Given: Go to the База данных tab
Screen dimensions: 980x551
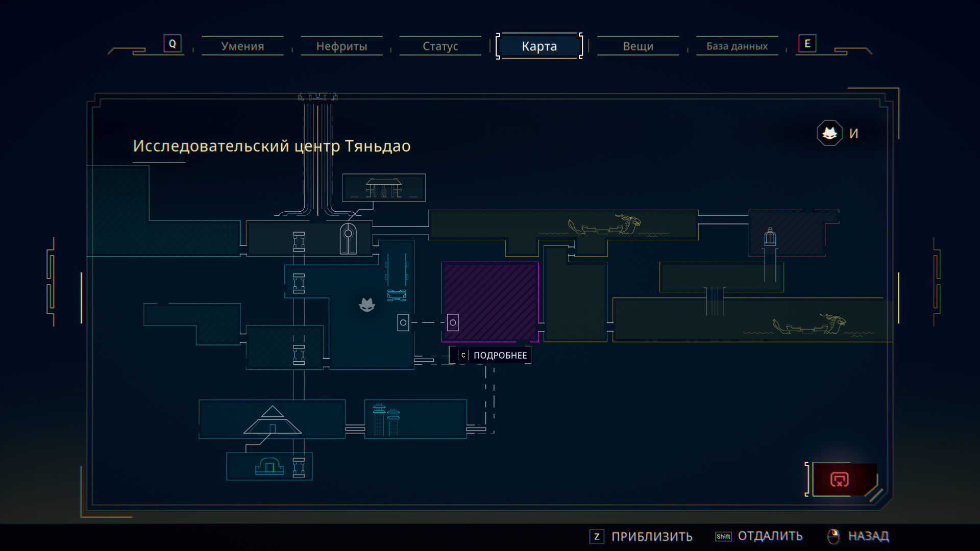Looking at the screenshot, I should click(737, 46).
